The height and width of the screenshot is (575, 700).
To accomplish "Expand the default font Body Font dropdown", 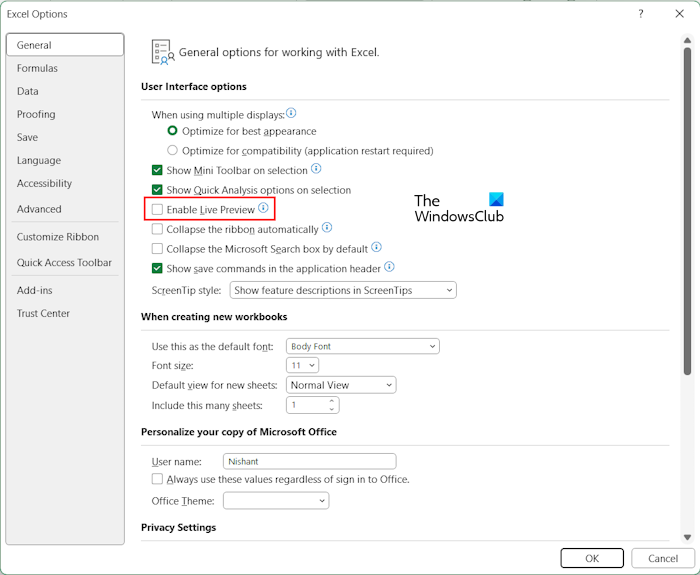I will (x=363, y=346).
